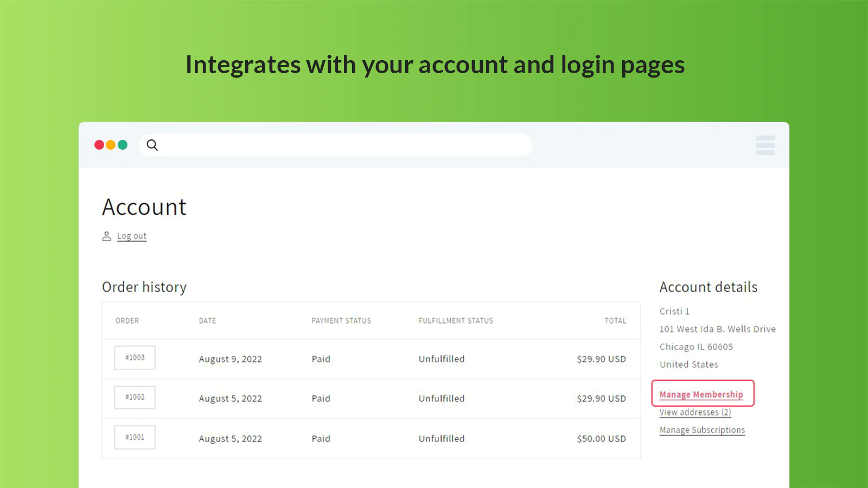Open View addresses (2) link
The width and height of the screenshot is (868, 488).
pos(695,413)
